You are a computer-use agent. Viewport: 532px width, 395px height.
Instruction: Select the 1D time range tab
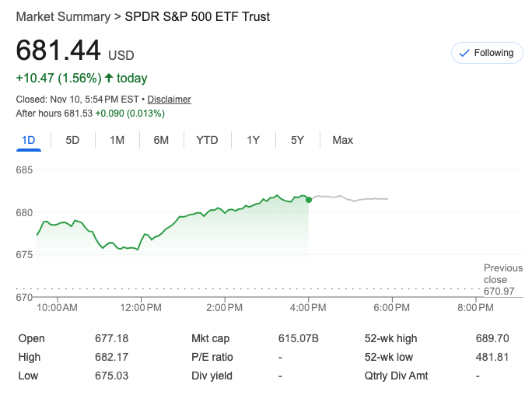tap(29, 140)
